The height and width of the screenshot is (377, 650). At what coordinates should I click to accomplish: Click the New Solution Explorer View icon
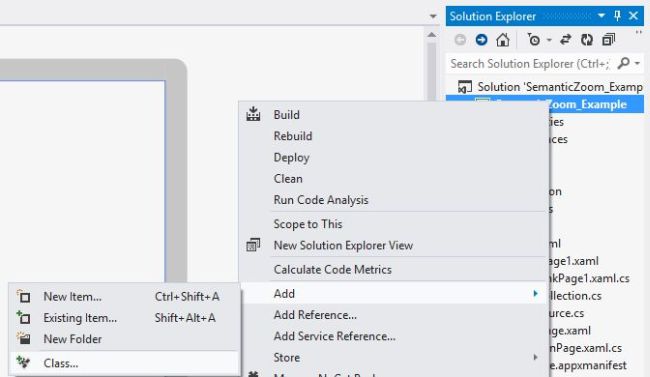[253, 245]
